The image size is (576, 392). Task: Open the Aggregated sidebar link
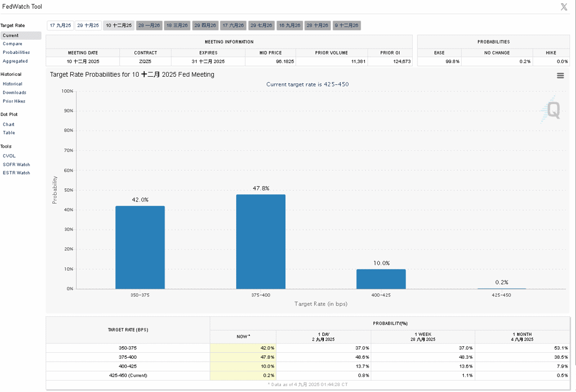point(15,62)
